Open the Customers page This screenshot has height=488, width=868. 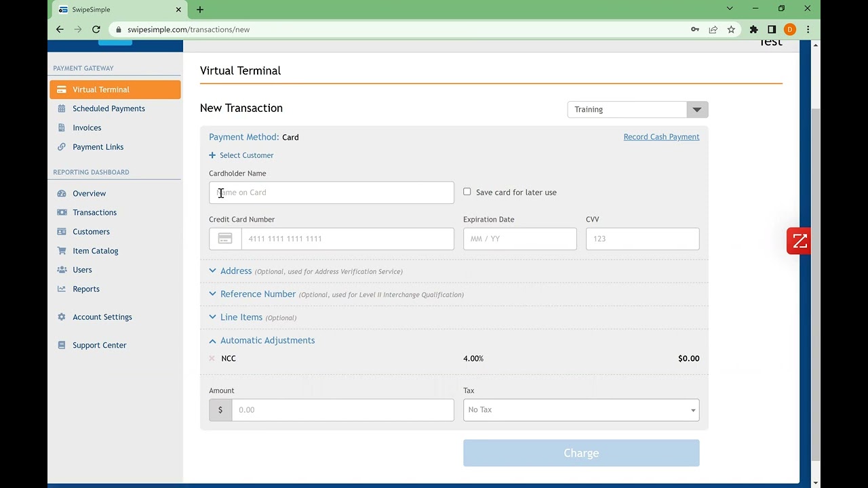pos(91,231)
